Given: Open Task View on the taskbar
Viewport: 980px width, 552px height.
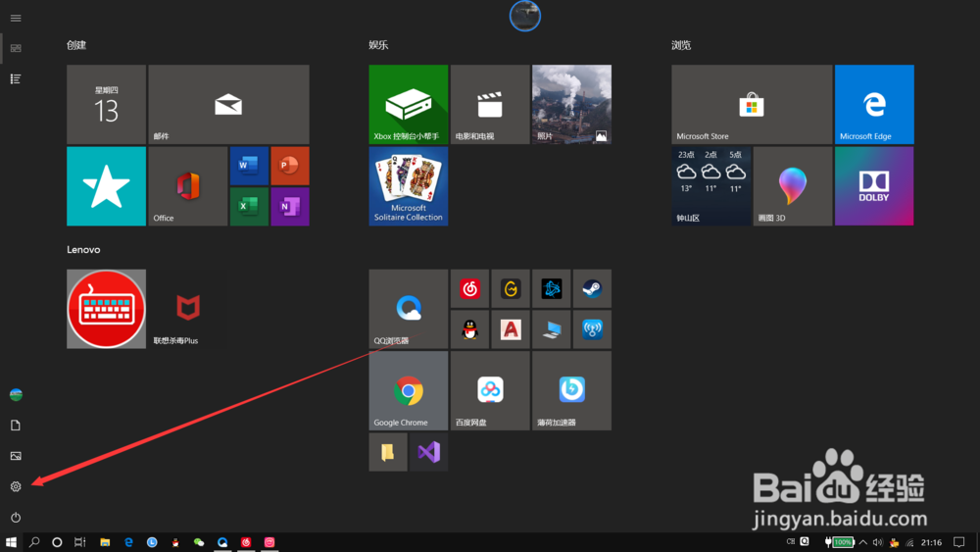Looking at the screenshot, I should [x=80, y=542].
